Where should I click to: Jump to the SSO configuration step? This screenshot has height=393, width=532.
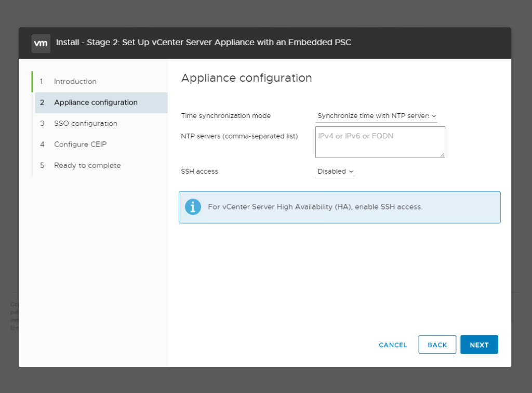click(x=85, y=123)
